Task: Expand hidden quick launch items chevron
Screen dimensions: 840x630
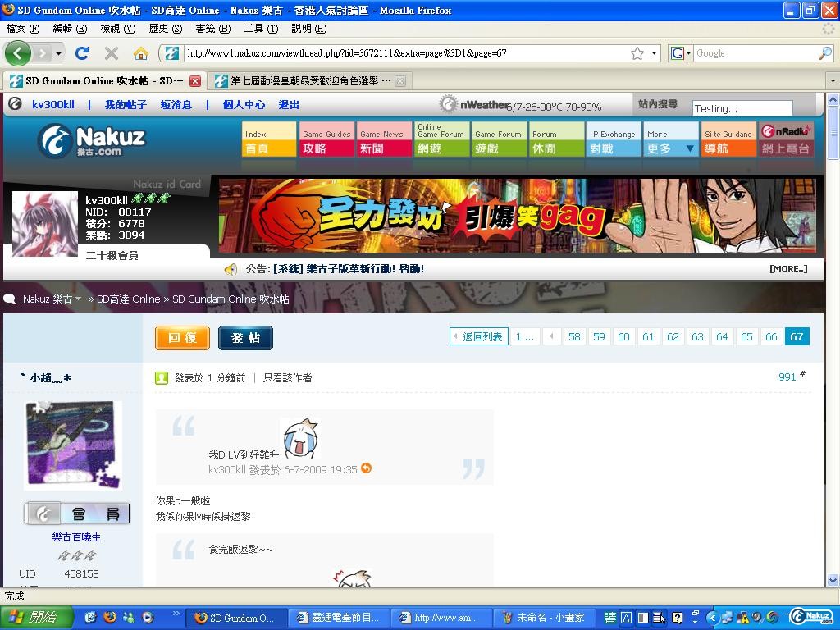Action: point(176,614)
